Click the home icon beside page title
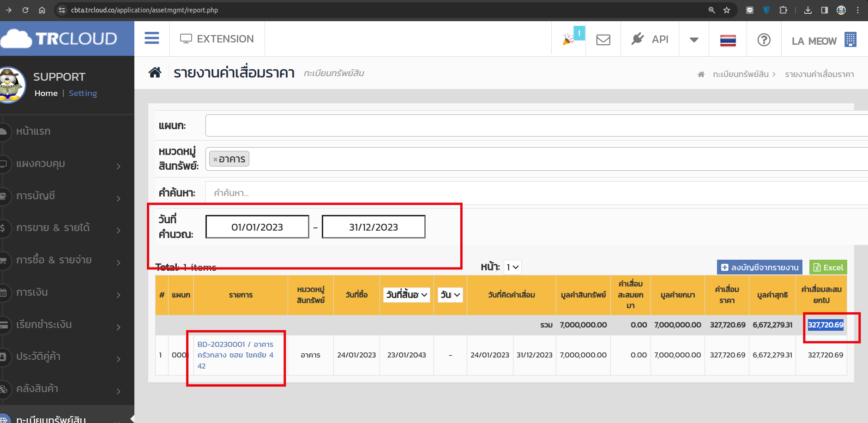The width and height of the screenshot is (868, 423). (x=155, y=72)
